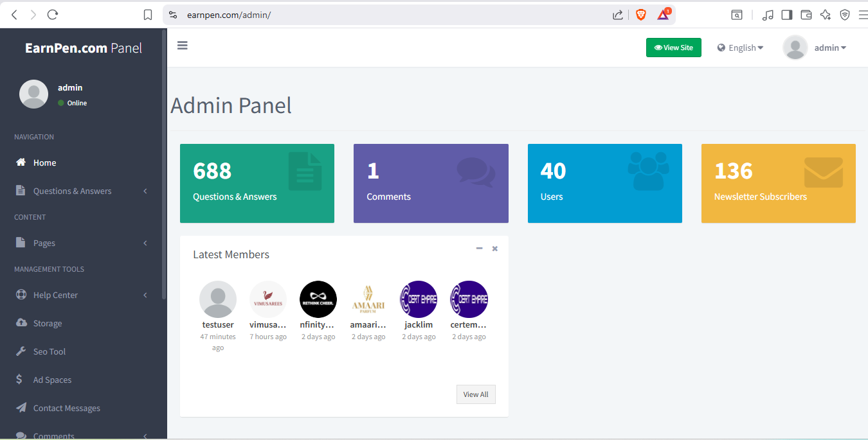Click the Ad Spaces dollar icon
Screen dimensions: 868x440
point(20,380)
